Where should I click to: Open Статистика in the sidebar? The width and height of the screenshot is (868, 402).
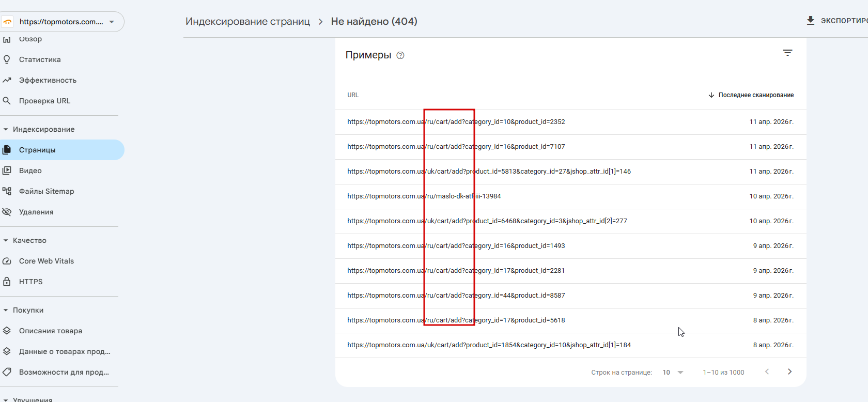click(x=40, y=59)
